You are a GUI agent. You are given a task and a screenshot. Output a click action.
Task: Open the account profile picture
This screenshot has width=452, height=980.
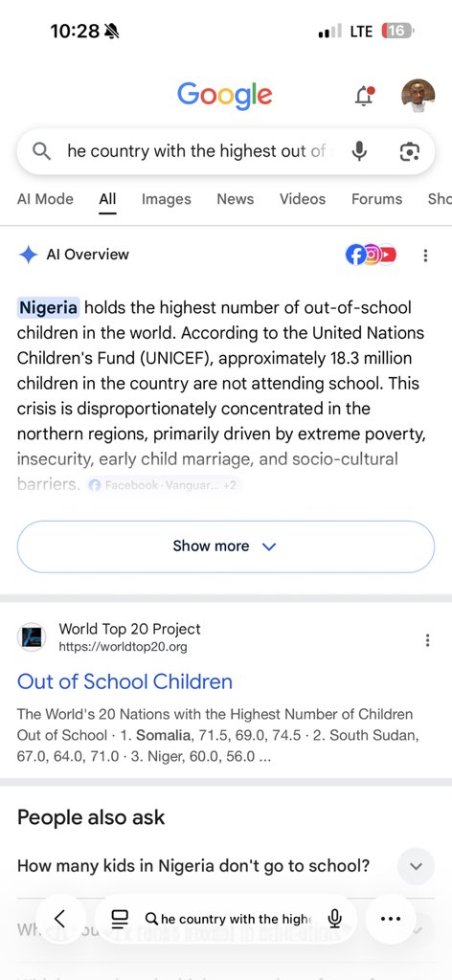(x=418, y=96)
